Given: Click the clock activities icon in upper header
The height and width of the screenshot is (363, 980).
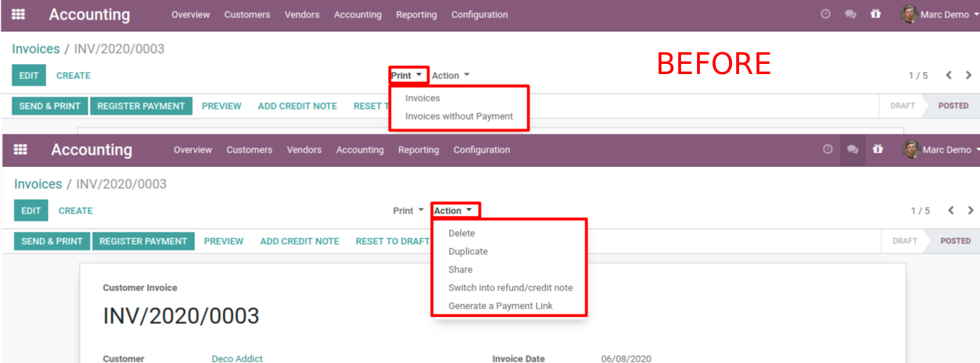Looking at the screenshot, I should (825, 15).
